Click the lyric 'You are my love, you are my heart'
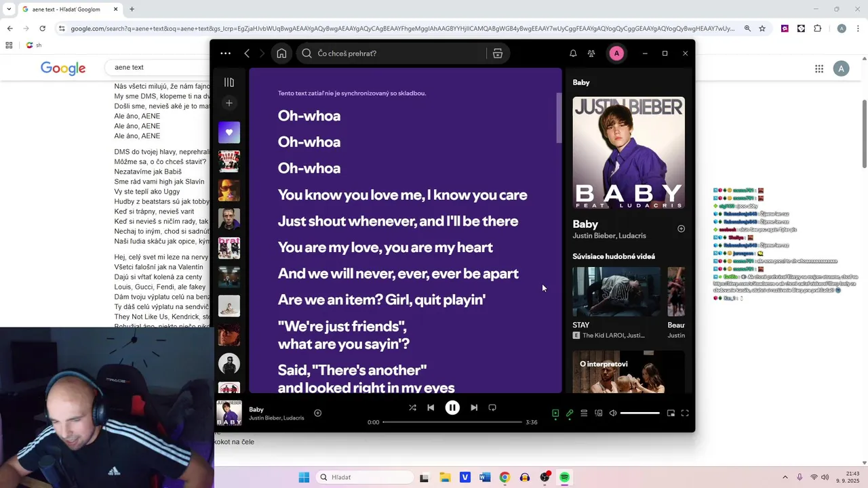 pyautogui.click(x=385, y=247)
